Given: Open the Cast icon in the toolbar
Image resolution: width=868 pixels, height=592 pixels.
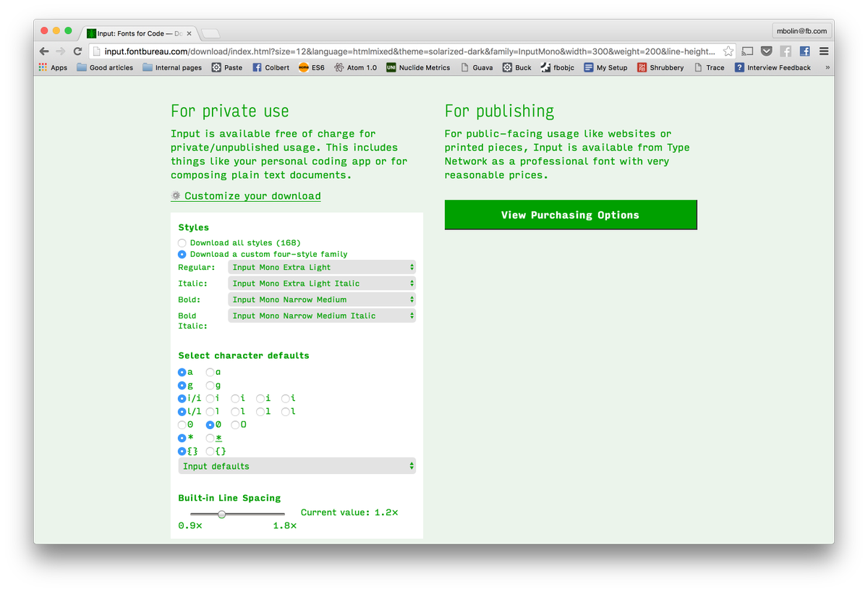Looking at the screenshot, I should point(748,51).
